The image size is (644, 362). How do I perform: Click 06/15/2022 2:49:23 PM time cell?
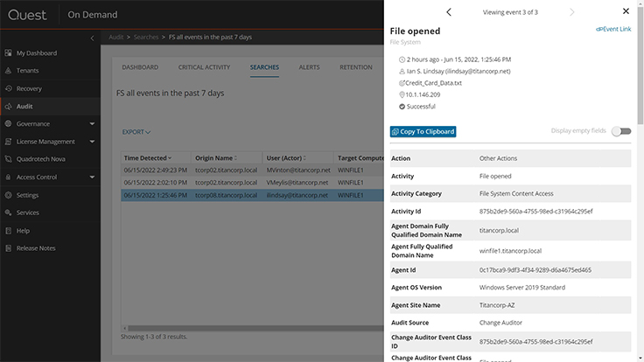[x=155, y=170]
